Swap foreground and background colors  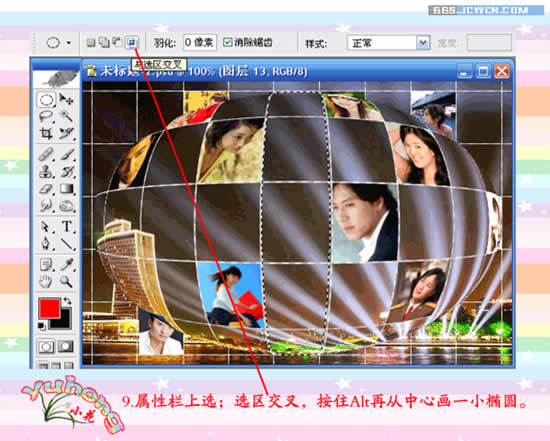pos(67,301)
